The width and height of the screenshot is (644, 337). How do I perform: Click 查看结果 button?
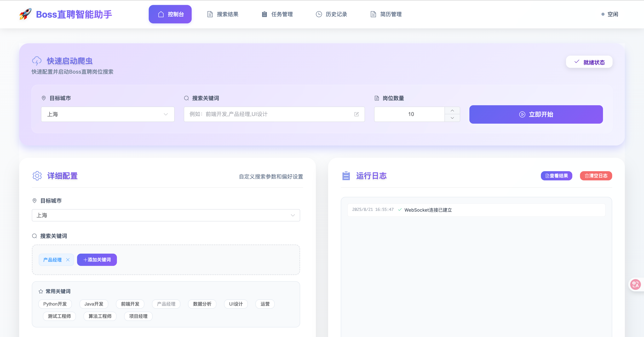tap(556, 176)
